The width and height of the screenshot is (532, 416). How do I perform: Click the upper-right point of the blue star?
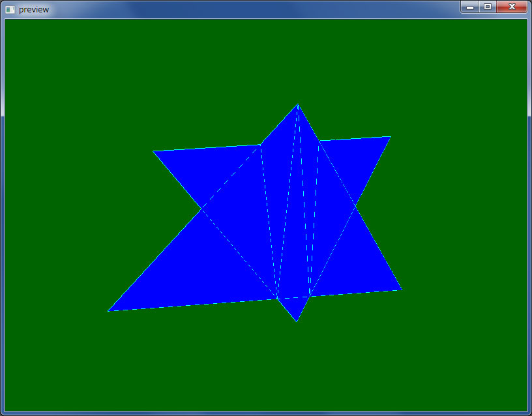coord(389,138)
